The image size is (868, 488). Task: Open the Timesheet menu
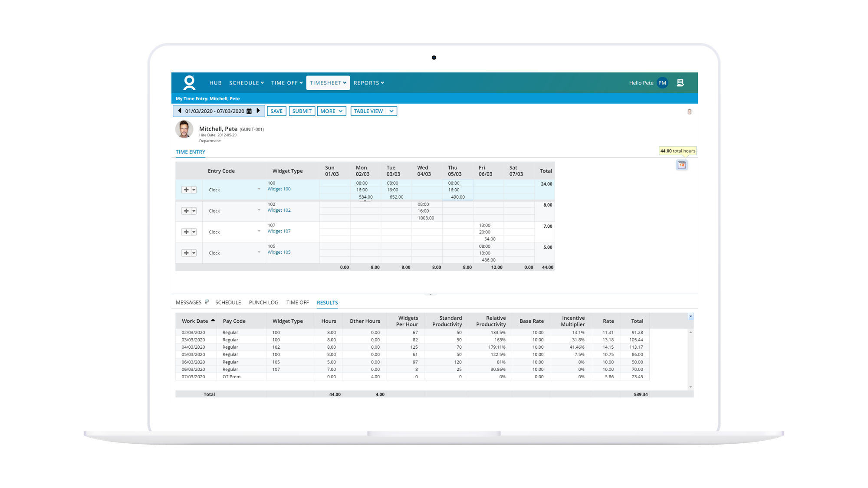328,83
